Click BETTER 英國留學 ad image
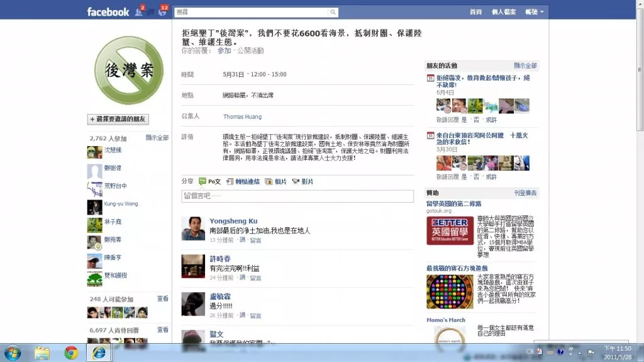644x362 pixels. [x=450, y=231]
